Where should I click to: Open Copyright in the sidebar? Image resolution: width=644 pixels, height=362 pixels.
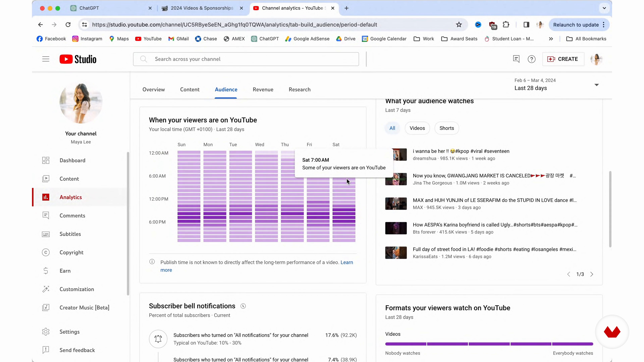(71, 252)
